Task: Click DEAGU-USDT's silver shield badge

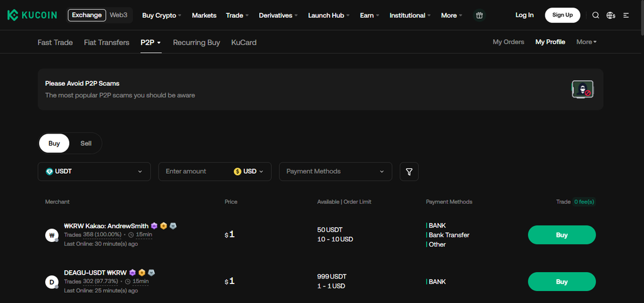Action: point(151,272)
